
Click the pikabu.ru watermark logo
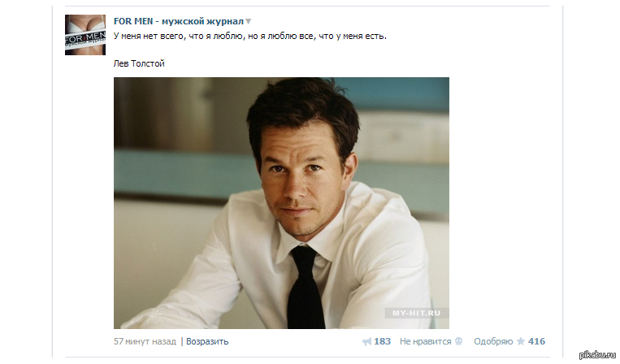tap(597, 354)
